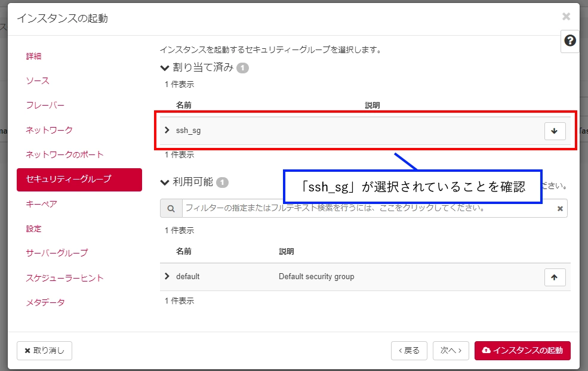Close the instance launch dialog

pos(566,17)
